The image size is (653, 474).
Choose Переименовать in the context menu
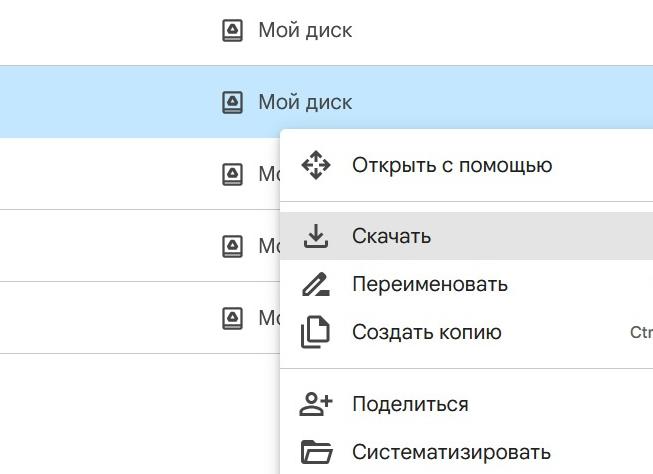[x=466, y=284]
